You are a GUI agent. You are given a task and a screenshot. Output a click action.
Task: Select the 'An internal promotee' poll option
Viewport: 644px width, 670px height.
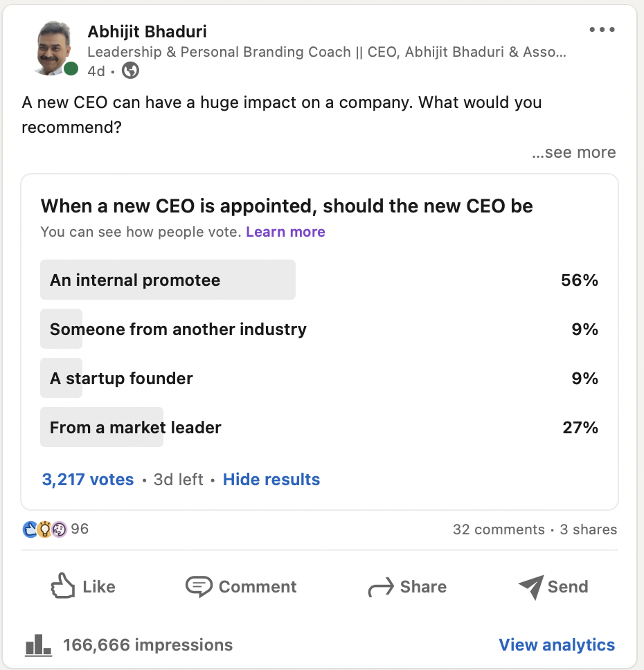tap(168, 280)
